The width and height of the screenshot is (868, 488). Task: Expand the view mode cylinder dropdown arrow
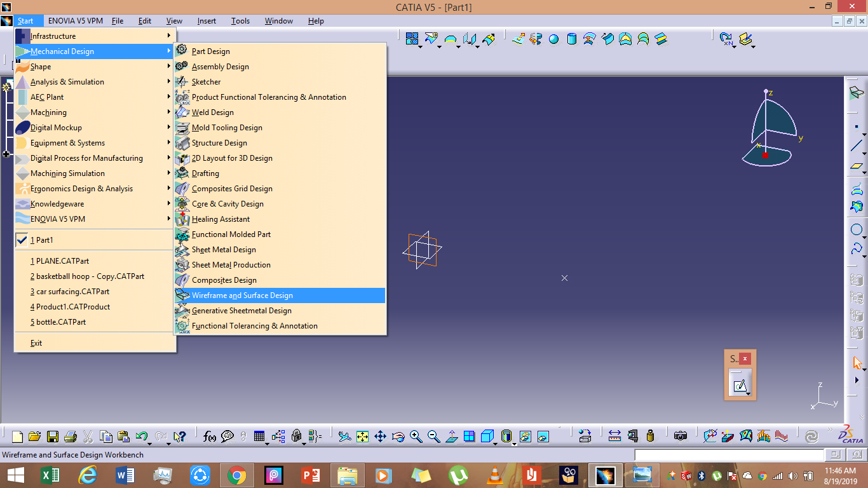point(514,444)
